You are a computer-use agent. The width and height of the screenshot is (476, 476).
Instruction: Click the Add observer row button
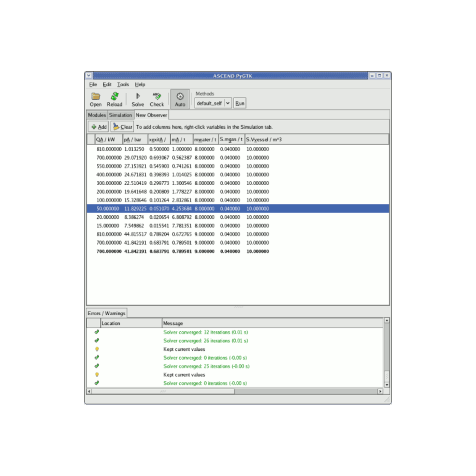click(x=99, y=127)
